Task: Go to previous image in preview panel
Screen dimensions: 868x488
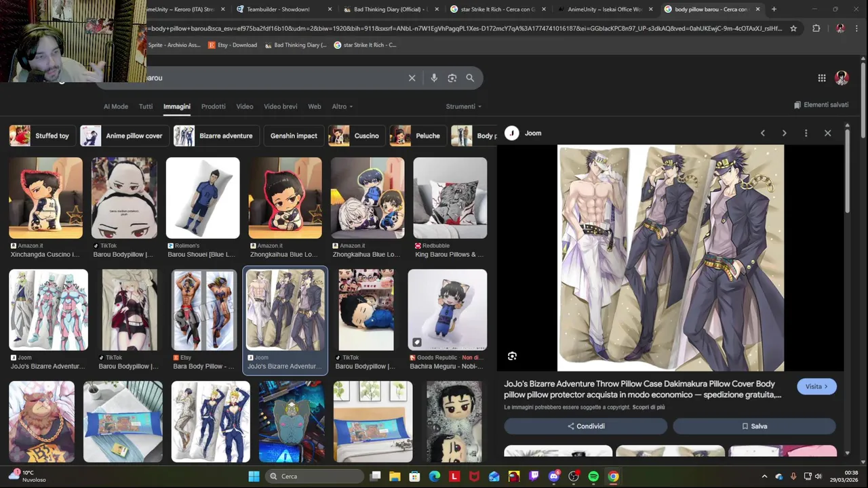Action: click(x=763, y=134)
